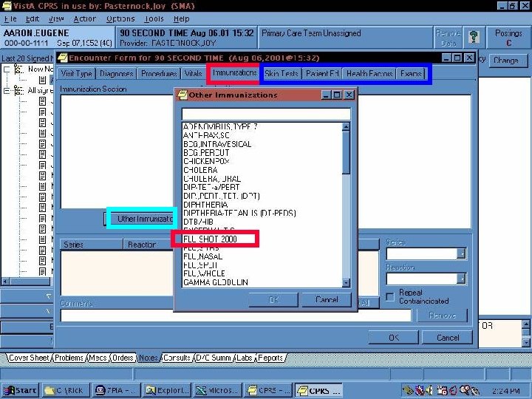Select GAMMA GLOBULIN in the list
The width and height of the screenshot is (532, 399).
point(216,282)
